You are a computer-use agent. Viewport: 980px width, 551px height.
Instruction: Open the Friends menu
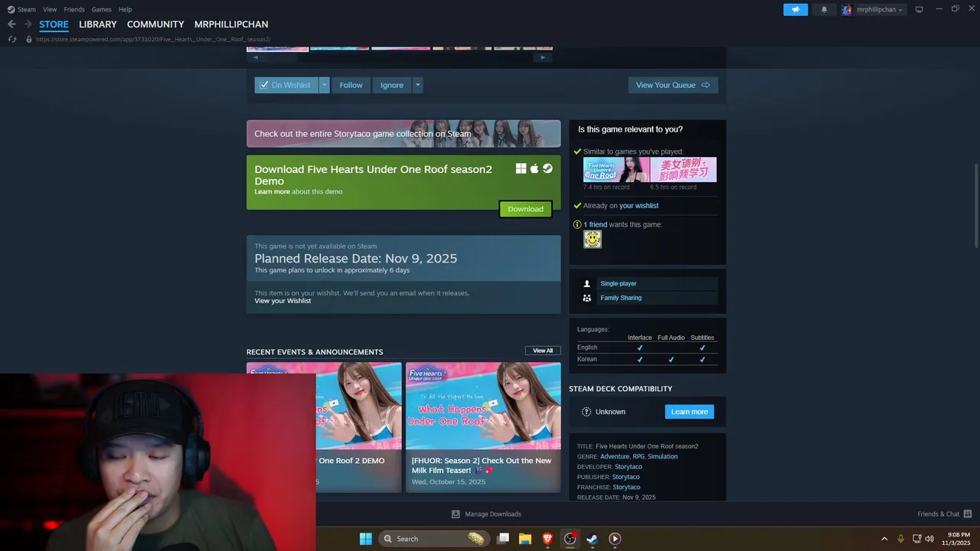(74, 9)
